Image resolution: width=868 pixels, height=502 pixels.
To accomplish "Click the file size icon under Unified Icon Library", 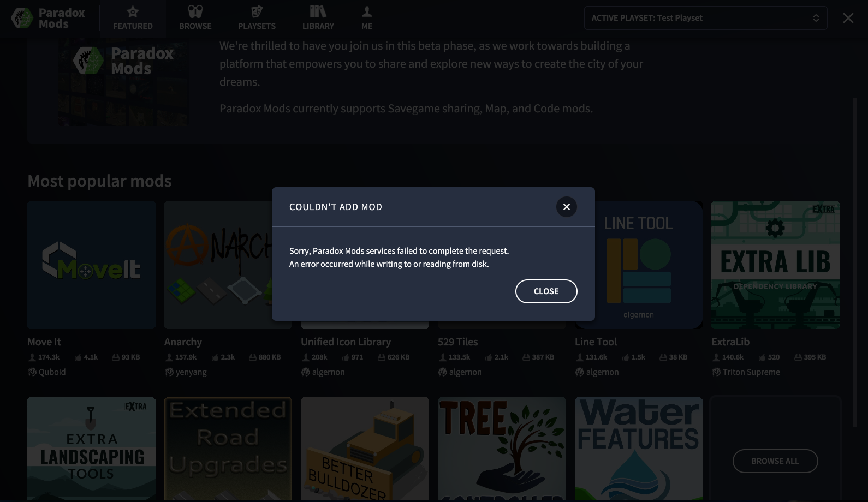I will (382, 357).
